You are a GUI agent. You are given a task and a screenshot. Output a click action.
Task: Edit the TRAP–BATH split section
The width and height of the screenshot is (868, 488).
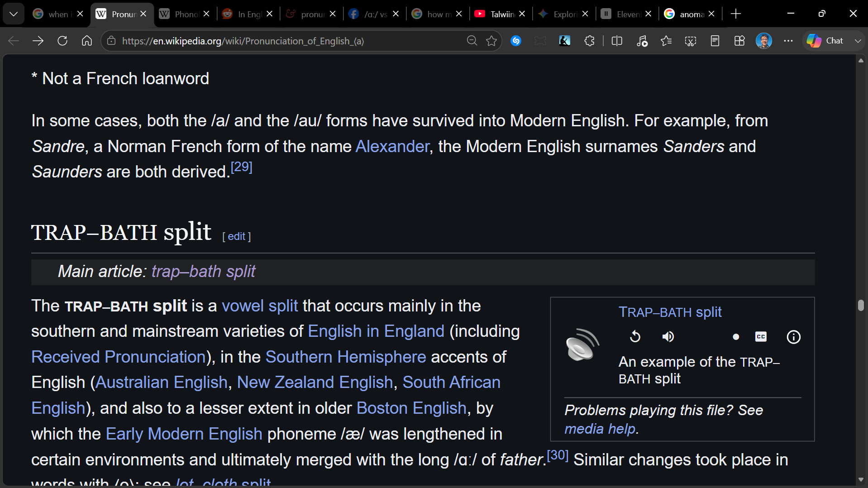pos(237,236)
